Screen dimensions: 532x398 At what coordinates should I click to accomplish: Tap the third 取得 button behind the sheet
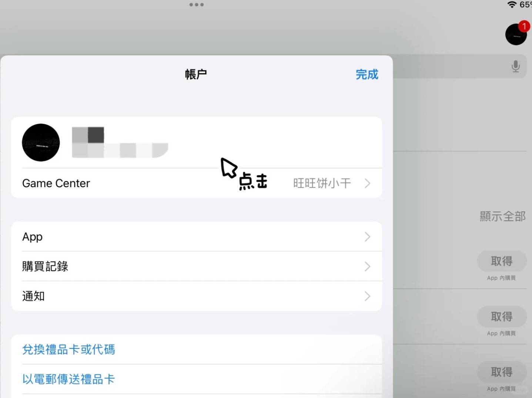(x=502, y=372)
